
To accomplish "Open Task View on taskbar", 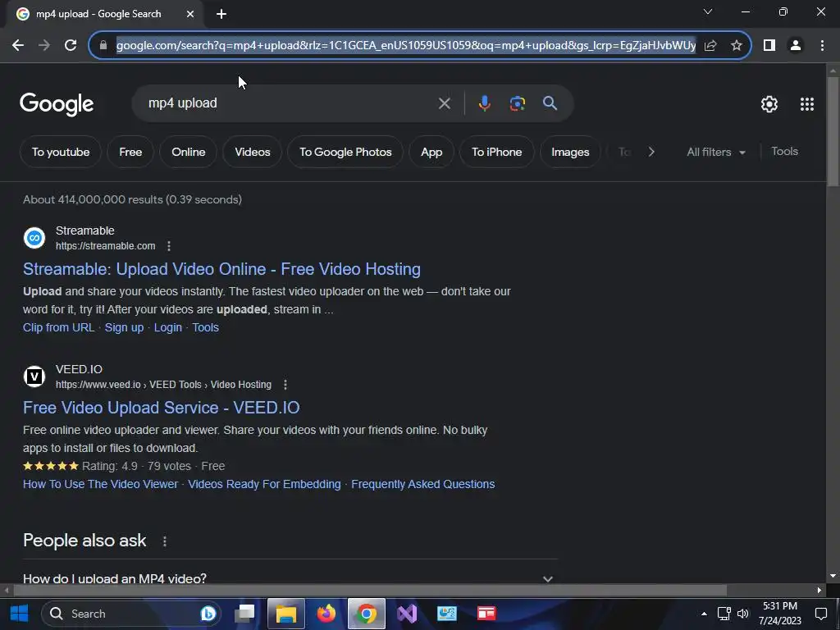I will coord(244,614).
